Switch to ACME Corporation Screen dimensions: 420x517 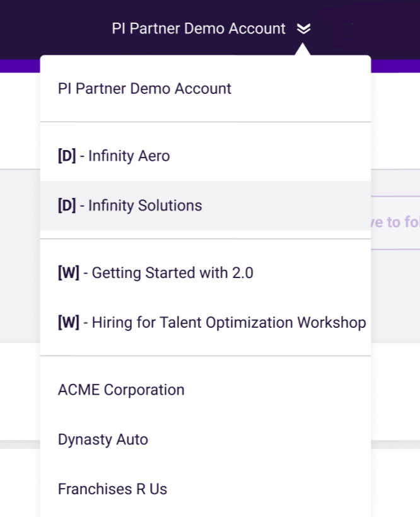121,390
